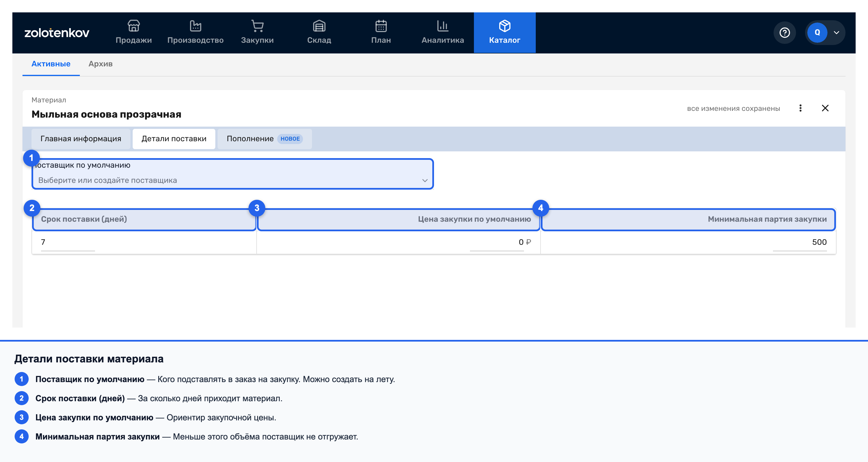Open the Главная информация tab

tap(81, 139)
